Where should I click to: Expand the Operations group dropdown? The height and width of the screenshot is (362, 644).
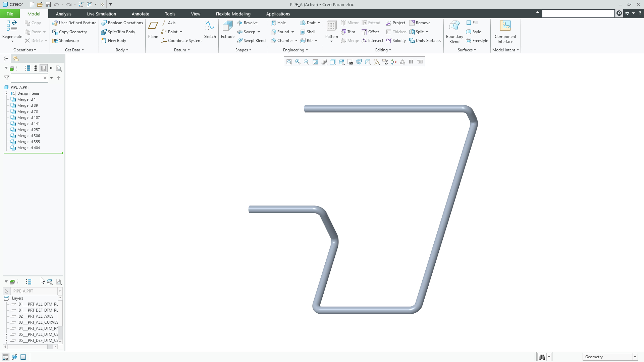click(x=24, y=50)
